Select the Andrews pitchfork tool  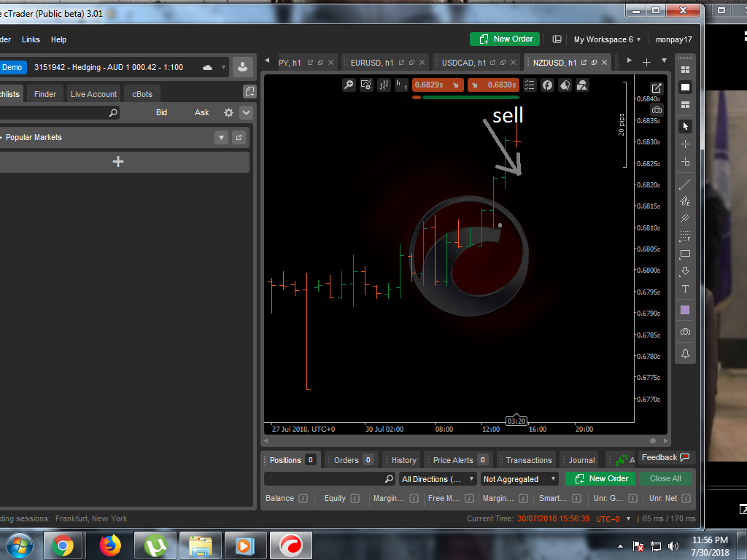685,219
